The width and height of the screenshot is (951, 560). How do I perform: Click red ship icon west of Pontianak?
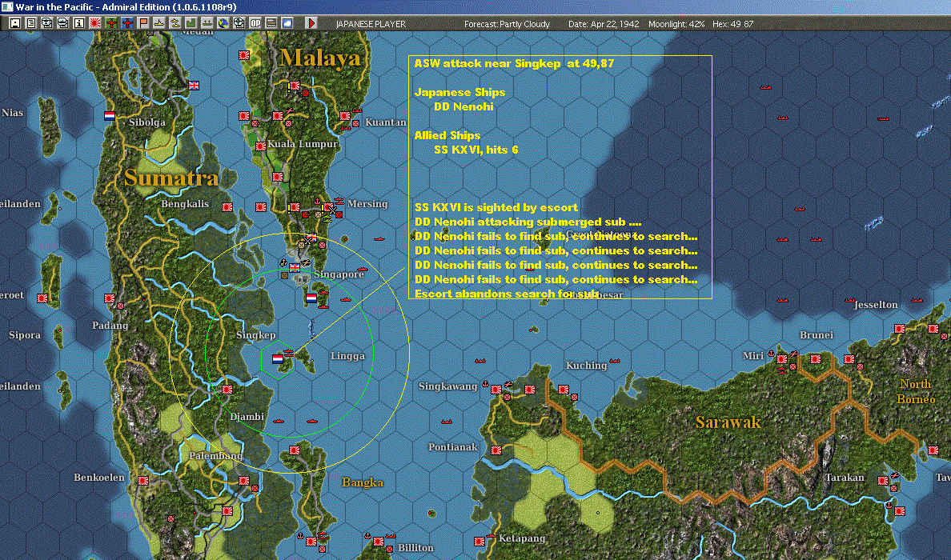coord(447,422)
